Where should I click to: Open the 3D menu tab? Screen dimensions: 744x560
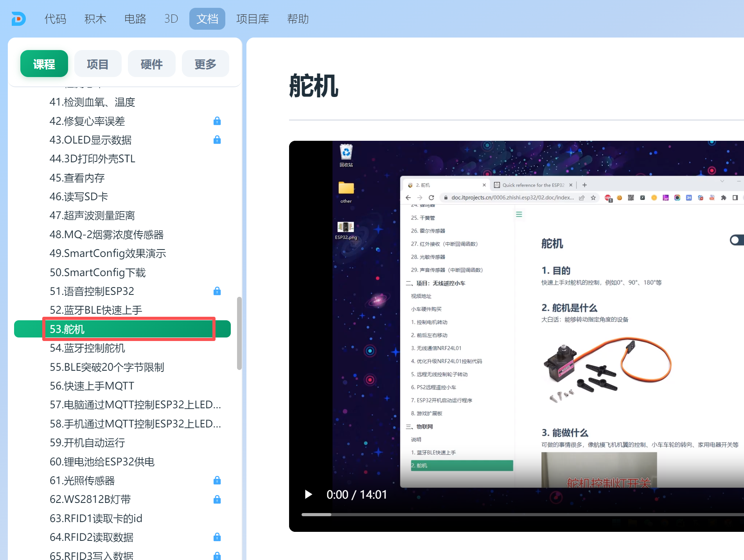(171, 19)
